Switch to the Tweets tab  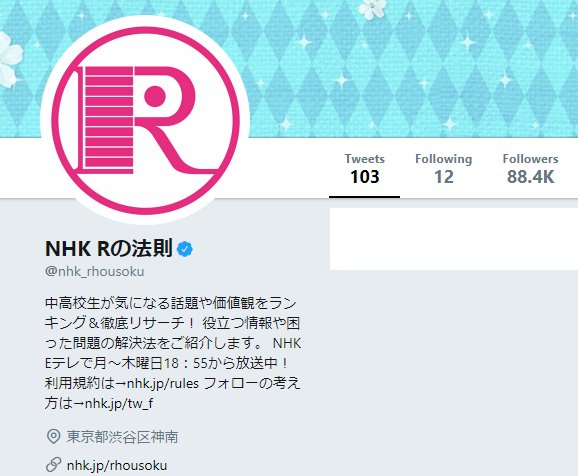[365, 169]
